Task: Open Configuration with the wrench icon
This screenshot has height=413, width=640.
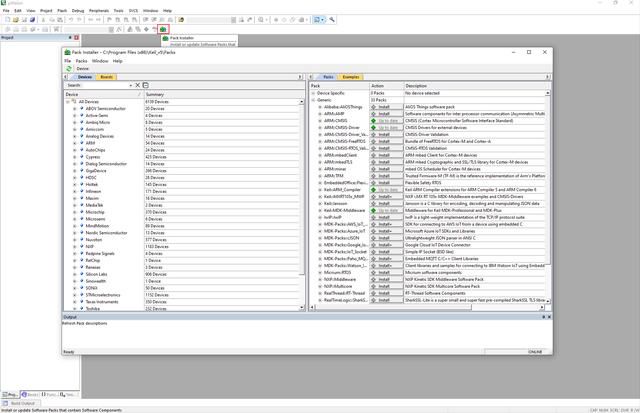Action: click(332, 20)
